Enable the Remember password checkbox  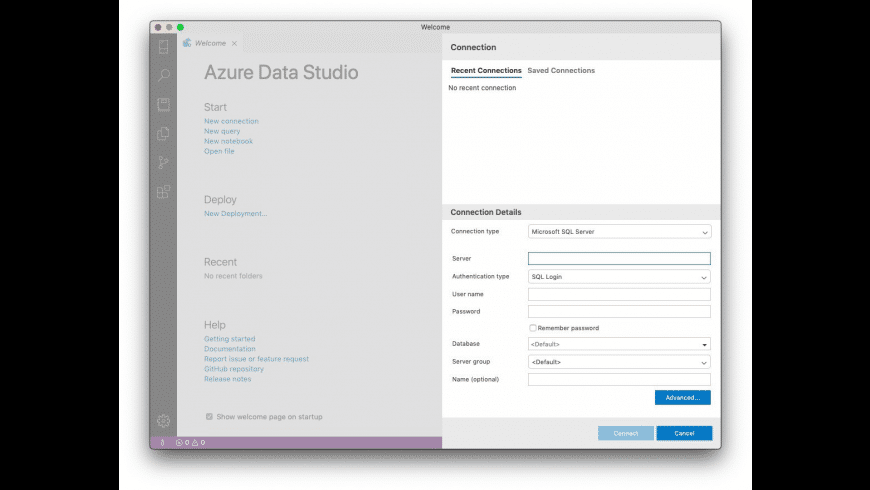(x=533, y=328)
